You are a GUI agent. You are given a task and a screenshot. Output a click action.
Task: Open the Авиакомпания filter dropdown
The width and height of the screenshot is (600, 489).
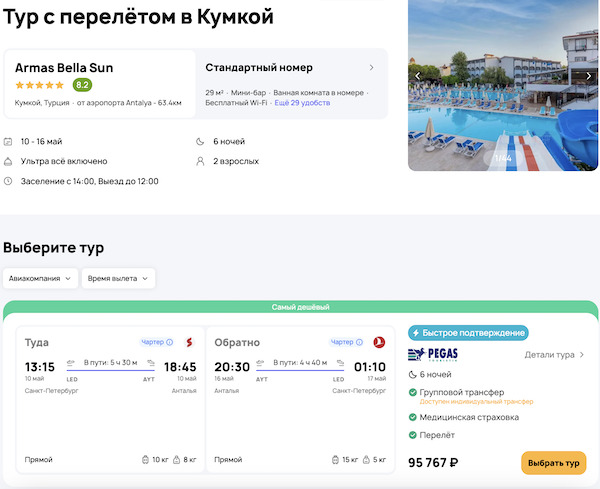[40, 278]
